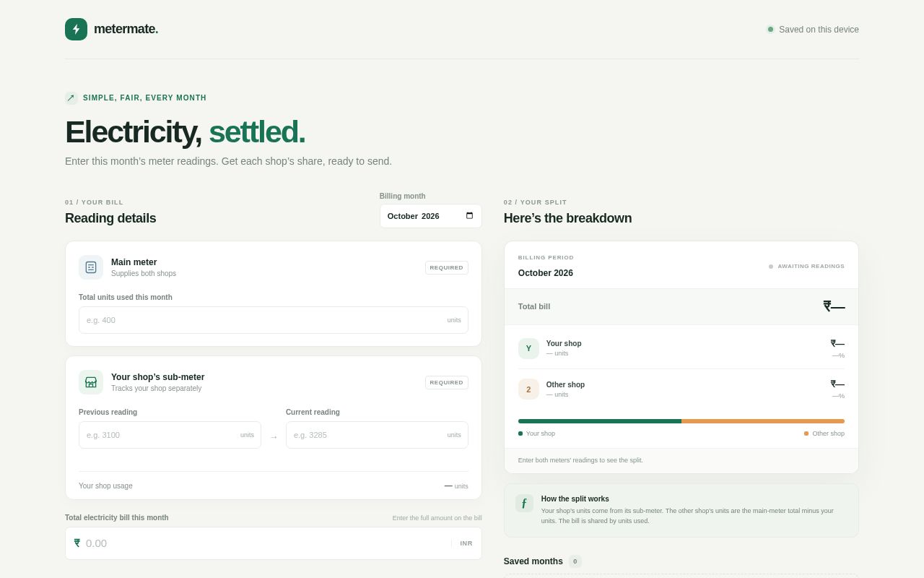The height and width of the screenshot is (578, 924).
Task: Click the 'Reading details' heading
Action: 110,218
